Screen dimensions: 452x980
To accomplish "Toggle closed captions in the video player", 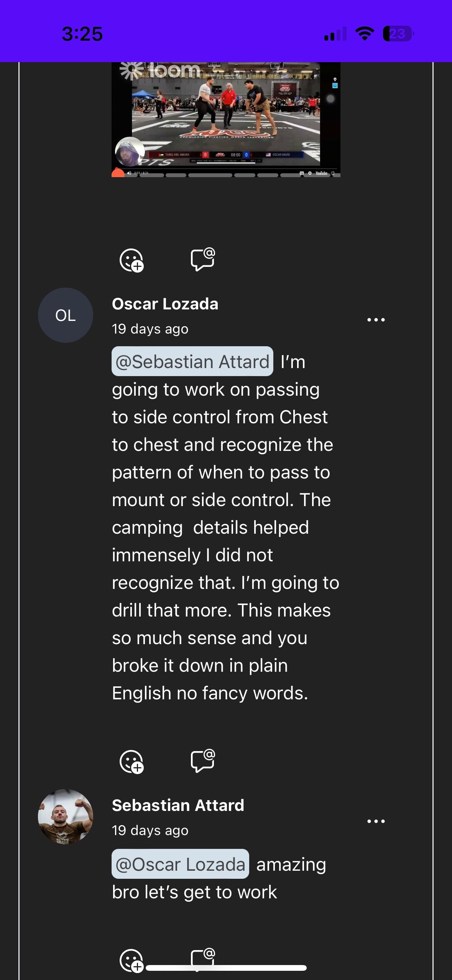I will [302, 173].
